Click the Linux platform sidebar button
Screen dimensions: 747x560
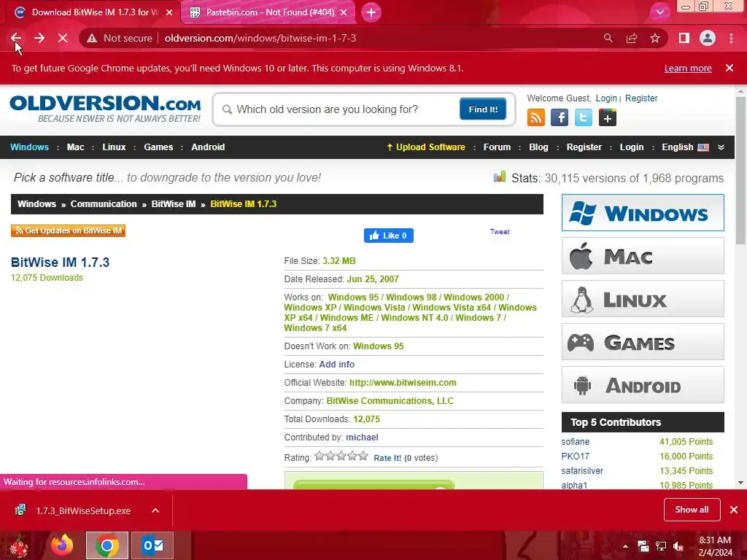[x=643, y=298]
